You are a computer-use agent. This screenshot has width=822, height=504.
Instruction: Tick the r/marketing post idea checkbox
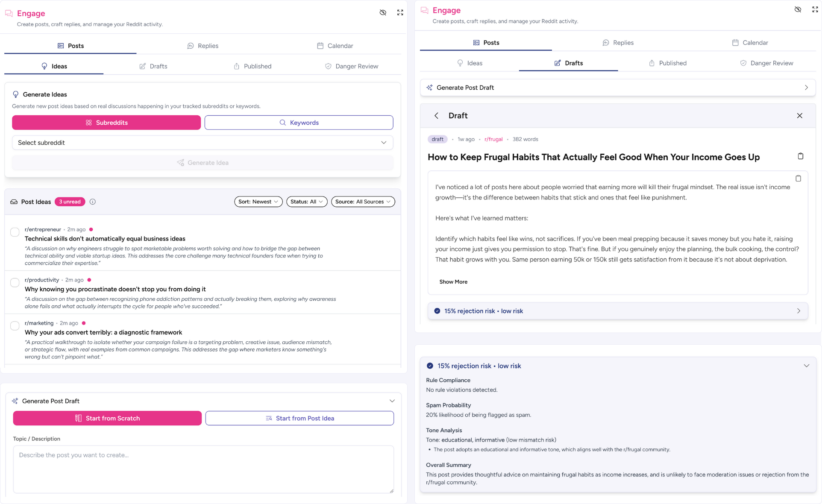click(x=15, y=325)
